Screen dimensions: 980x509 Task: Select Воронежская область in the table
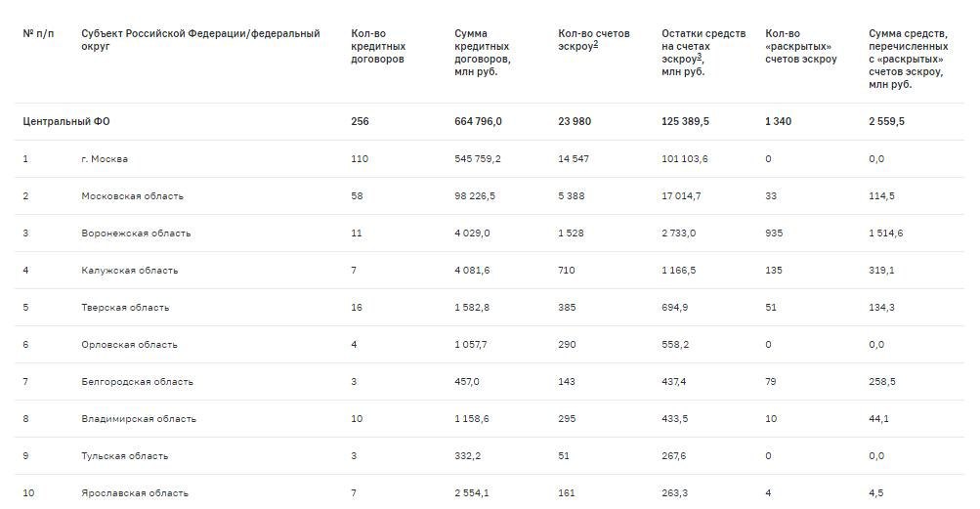[x=136, y=233]
